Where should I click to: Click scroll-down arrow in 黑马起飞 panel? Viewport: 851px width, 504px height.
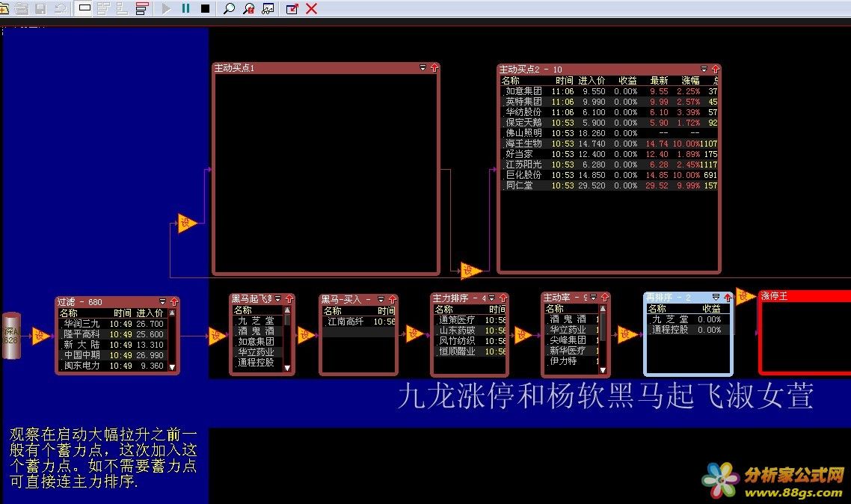coord(287,368)
